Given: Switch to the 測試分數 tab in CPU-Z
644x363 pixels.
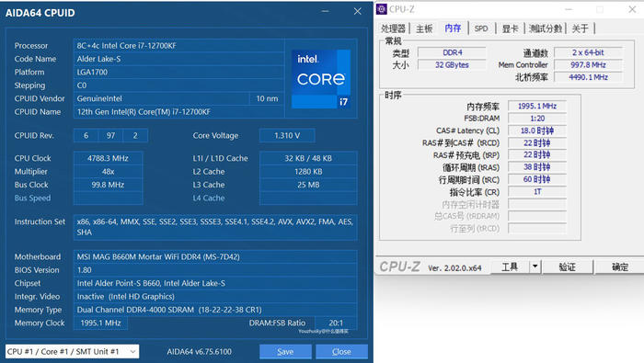Looking at the screenshot, I should (545, 28).
